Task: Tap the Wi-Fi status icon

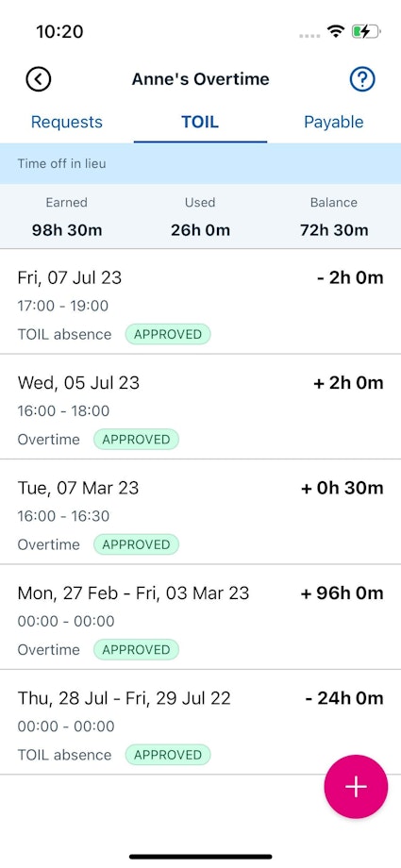Action: pyautogui.click(x=336, y=31)
